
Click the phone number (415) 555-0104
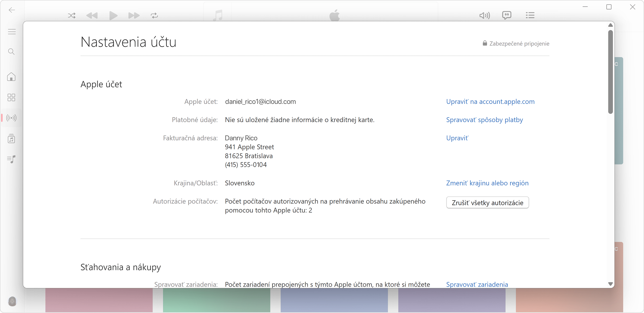click(245, 165)
